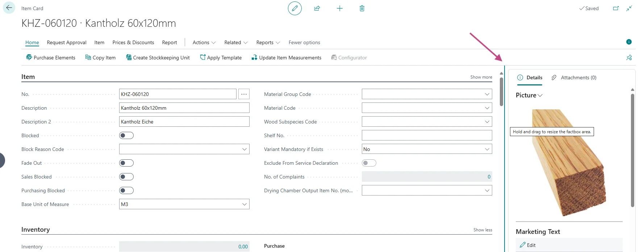The image size is (644, 252).
Task: Toggle the Purchasing Blocked switch
Action: point(126,190)
